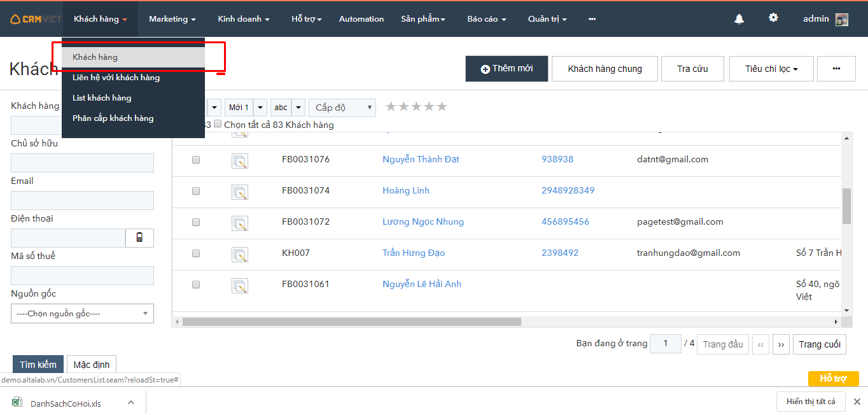Click the Trang đầu button

tap(723, 344)
